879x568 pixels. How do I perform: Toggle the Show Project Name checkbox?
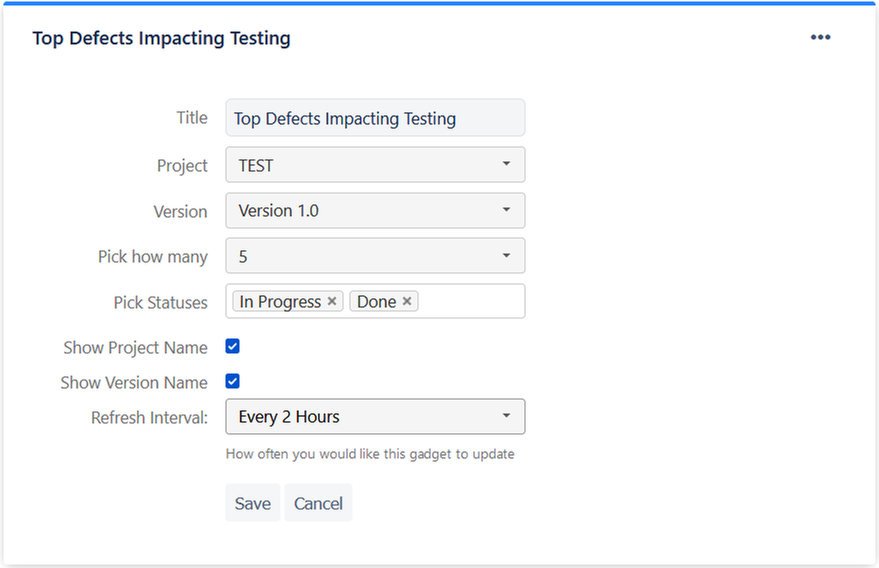click(x=232, y=347)
